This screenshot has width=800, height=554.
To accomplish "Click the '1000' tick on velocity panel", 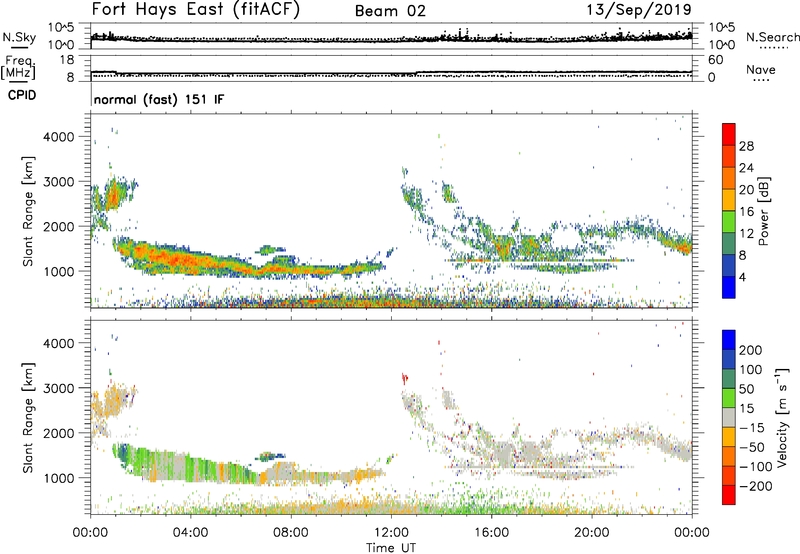I will [59, 478].
